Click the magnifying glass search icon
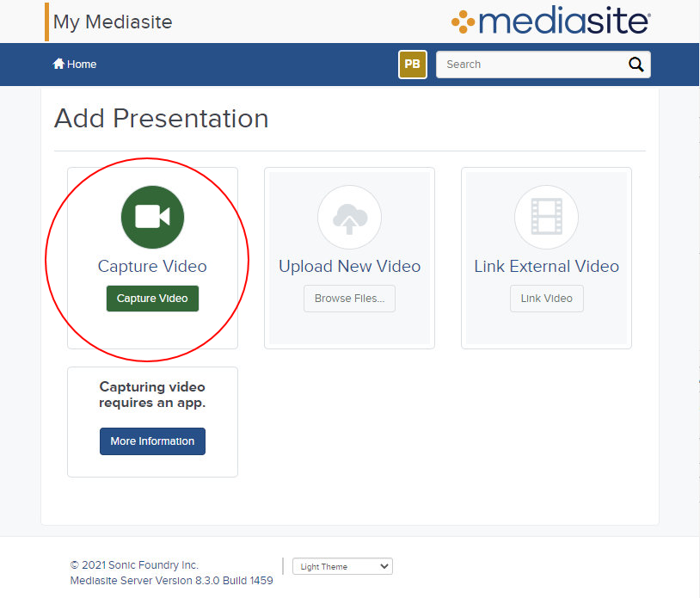This screenshot has height=598, width=700. [636, 65]
